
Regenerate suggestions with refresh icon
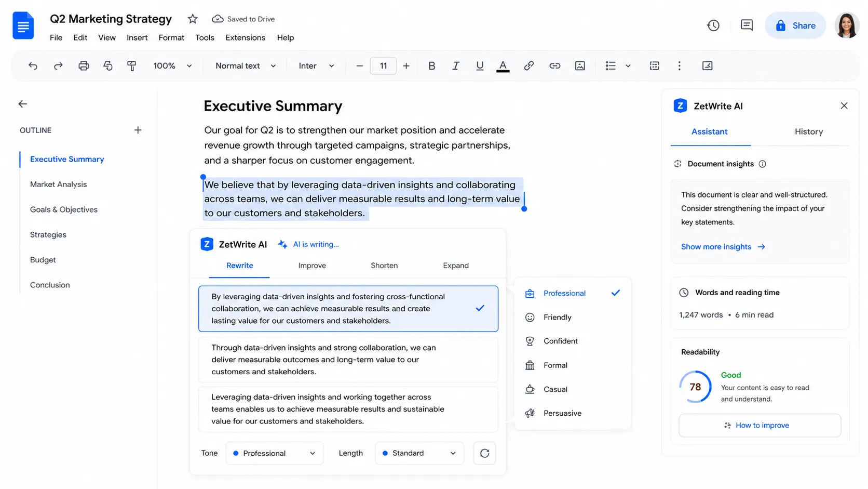[484, 453]
